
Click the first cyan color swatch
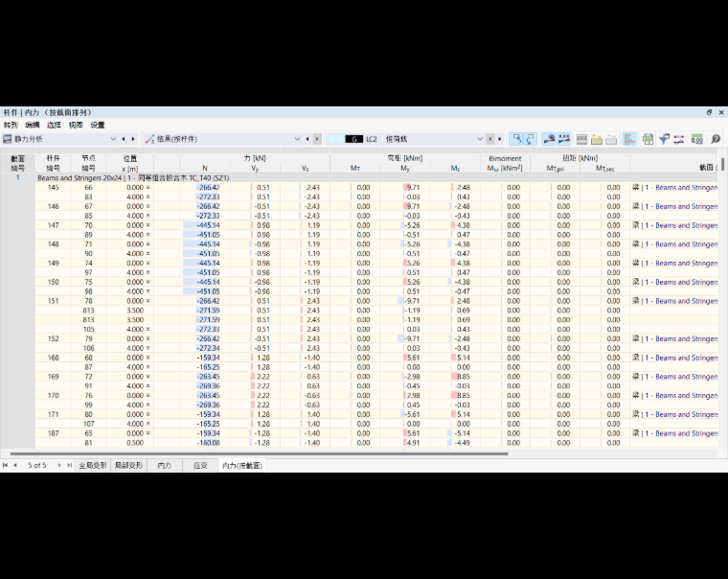331,139
